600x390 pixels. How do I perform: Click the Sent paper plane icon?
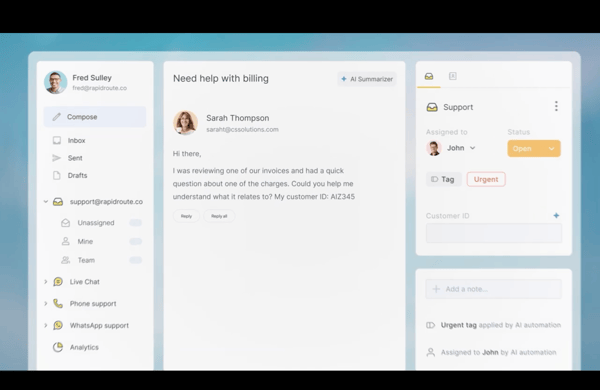[57, 158]
